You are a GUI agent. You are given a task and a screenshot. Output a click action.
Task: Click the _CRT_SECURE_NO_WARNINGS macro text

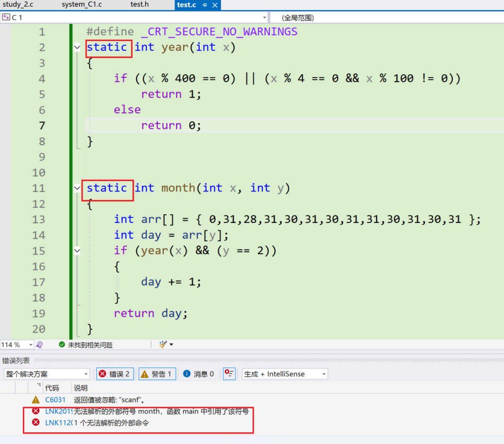(219, 32)
